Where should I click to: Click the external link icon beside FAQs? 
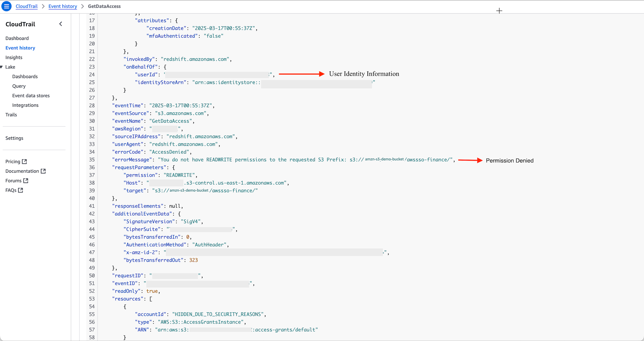20,190
